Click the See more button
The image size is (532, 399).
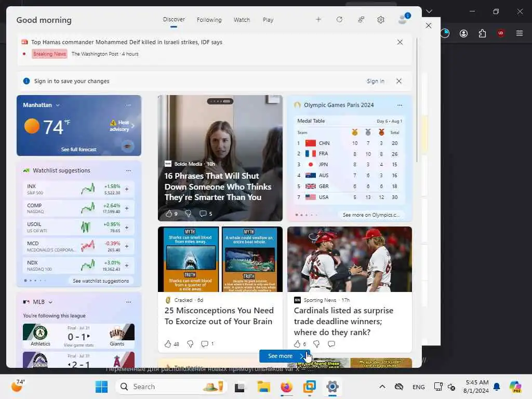[284, 356]
